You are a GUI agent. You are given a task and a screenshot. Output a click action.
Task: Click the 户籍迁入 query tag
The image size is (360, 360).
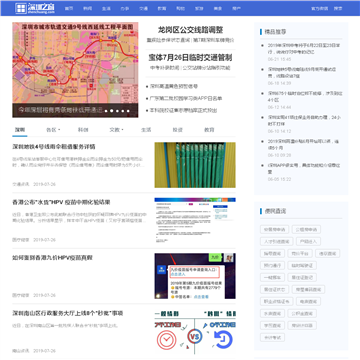click(x=308, y=241)
